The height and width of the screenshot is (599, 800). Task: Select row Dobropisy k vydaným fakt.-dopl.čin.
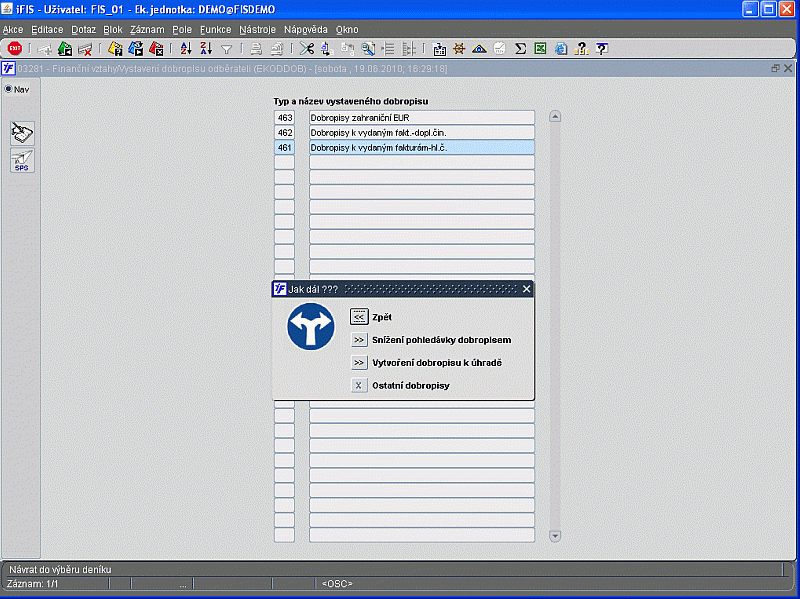click(x=422, y=133)
